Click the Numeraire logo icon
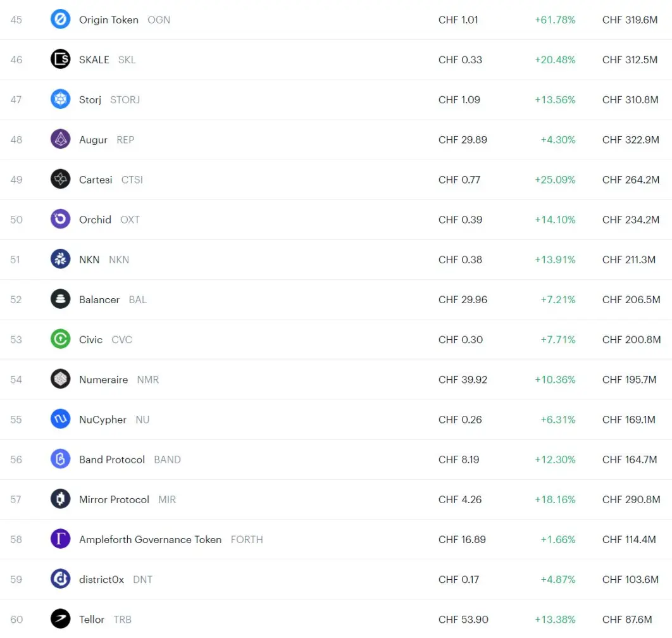This screenshot has width=672, height=638. pyautogui.click(x=60, y=379)
